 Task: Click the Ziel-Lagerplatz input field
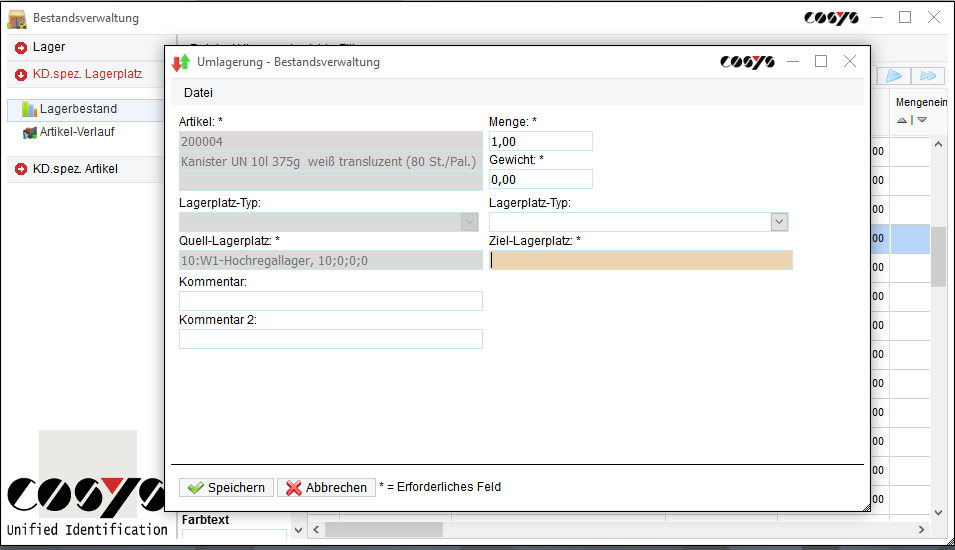[x=640, y=260]
